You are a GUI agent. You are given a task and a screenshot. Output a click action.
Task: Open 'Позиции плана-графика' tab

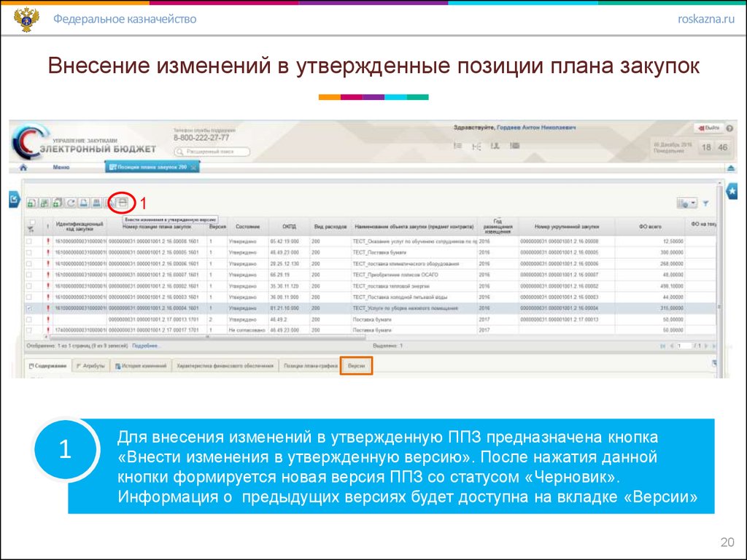(x=310, y=366)
